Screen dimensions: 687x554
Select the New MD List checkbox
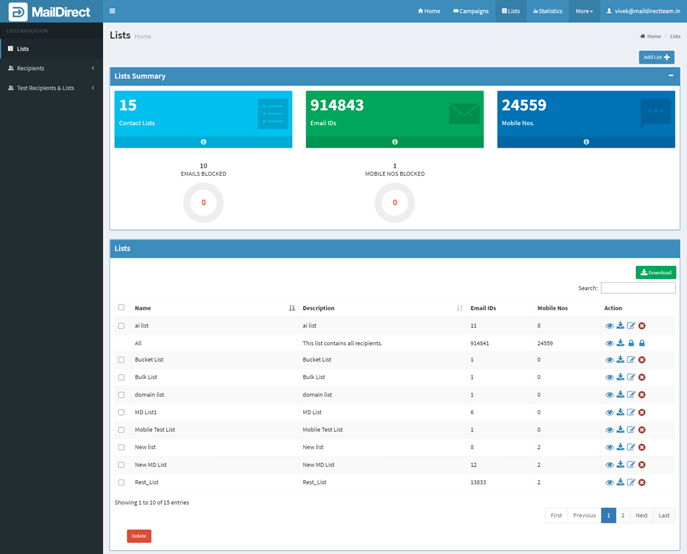(x=122, y=465)
